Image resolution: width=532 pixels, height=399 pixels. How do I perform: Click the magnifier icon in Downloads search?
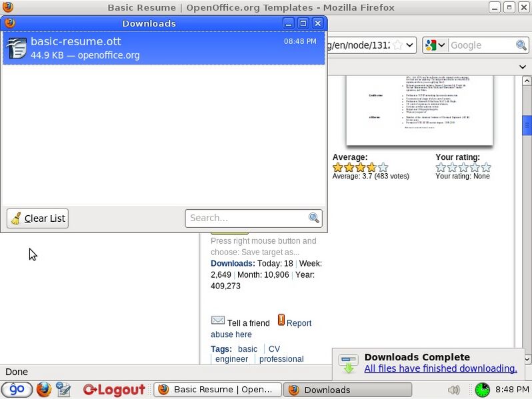[313, 218]
